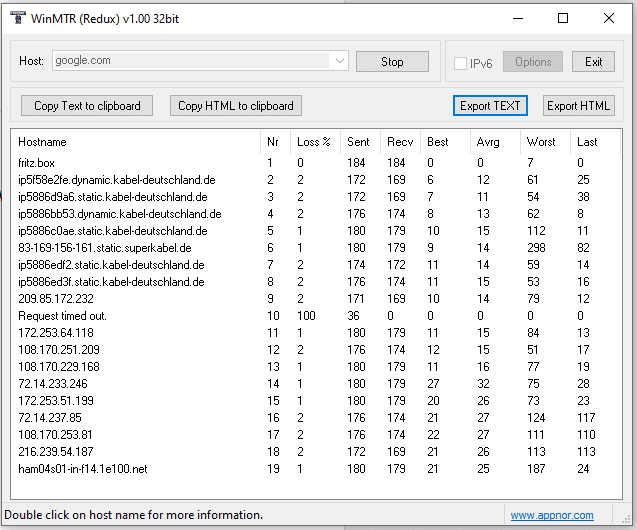Select ip5886edf2.static.kabel-deutschland.de hostname

[111, 265]
